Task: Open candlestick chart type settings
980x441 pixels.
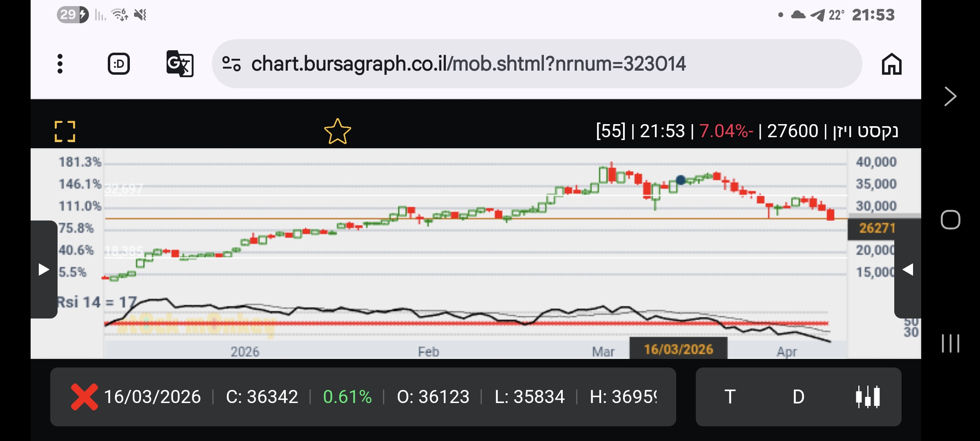Action: click(x=867, y=396)
